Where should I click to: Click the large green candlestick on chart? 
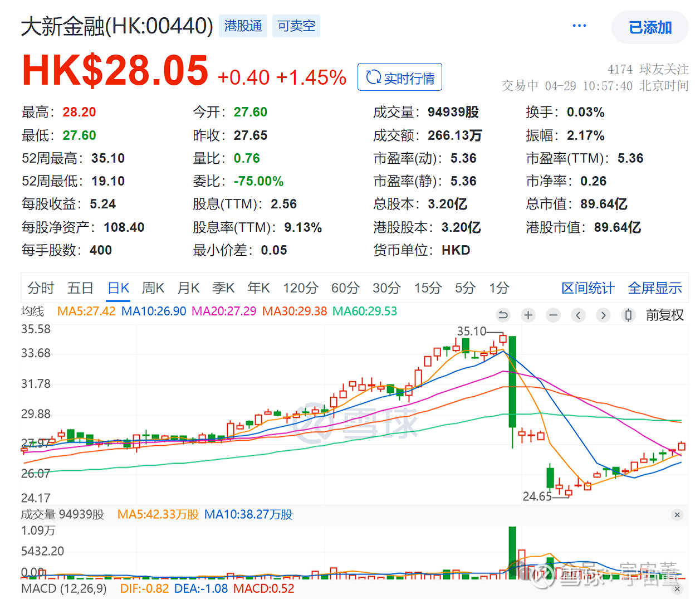(x=512, y=382)
